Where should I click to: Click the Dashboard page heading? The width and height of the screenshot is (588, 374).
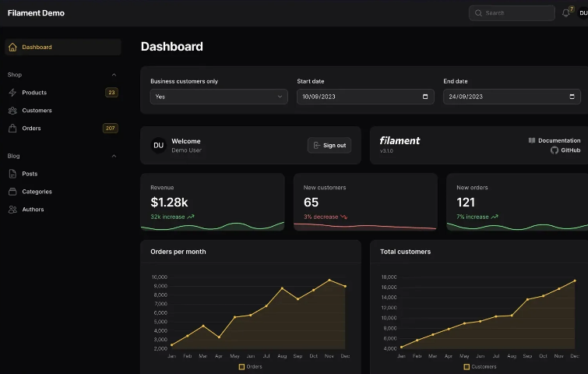pos(172,47)
